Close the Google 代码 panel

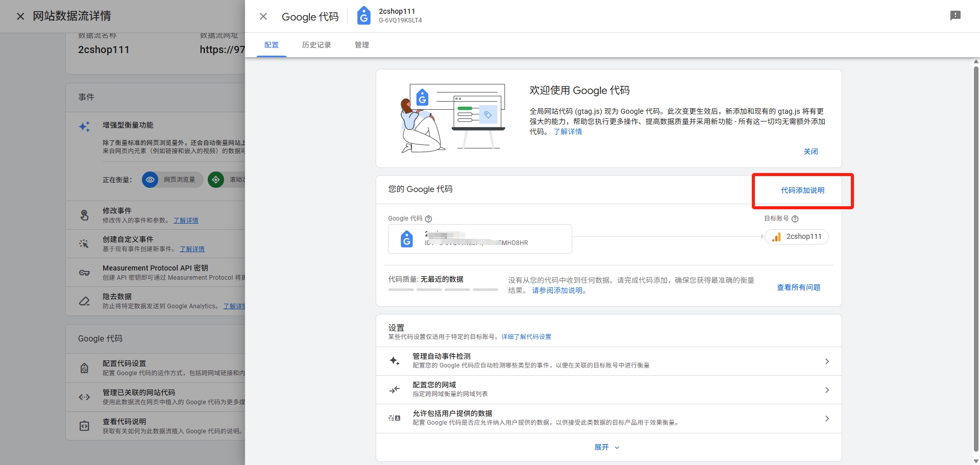click(x=263, y=16)
